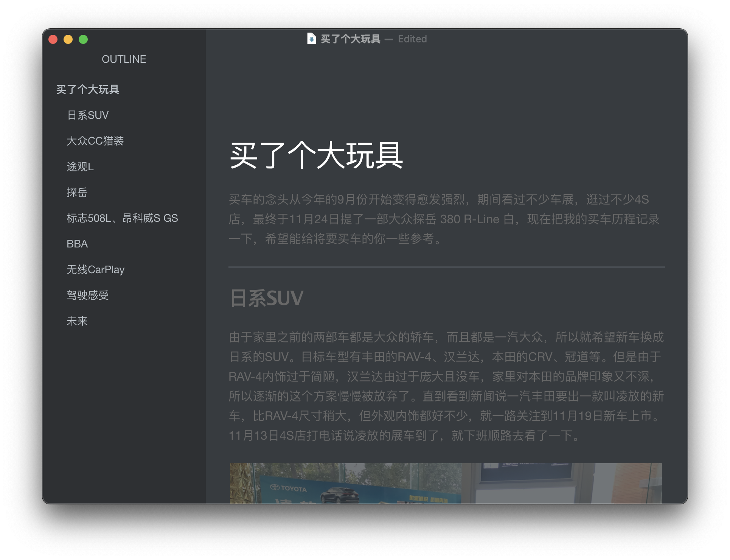Open BBA outline item

click(77, 244)
